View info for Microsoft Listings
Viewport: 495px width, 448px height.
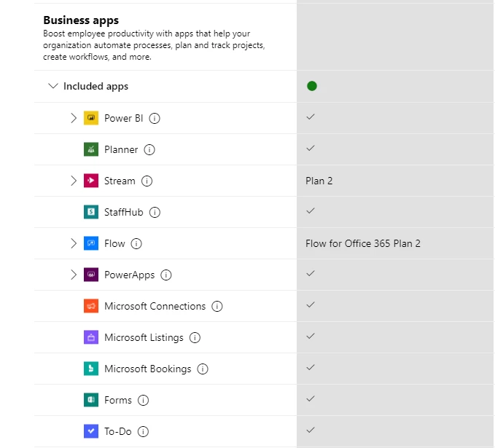195,337
